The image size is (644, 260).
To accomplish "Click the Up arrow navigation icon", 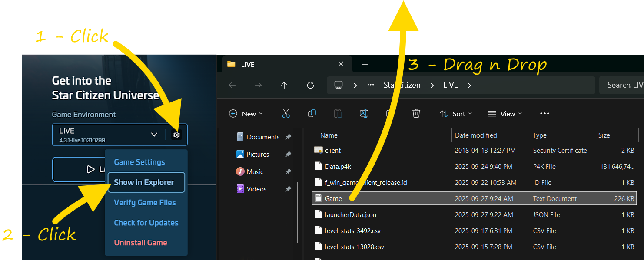I will (284, 86).
